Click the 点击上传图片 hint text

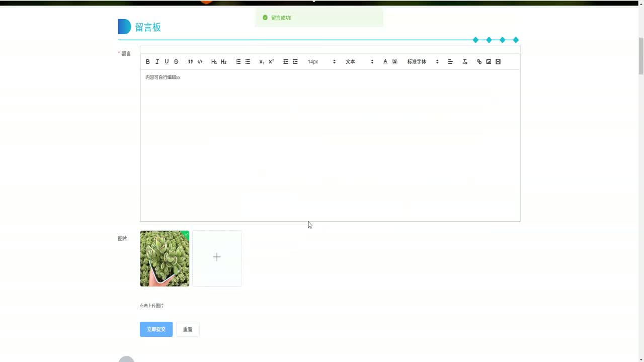pyautogui.click(x=151, y=306)
